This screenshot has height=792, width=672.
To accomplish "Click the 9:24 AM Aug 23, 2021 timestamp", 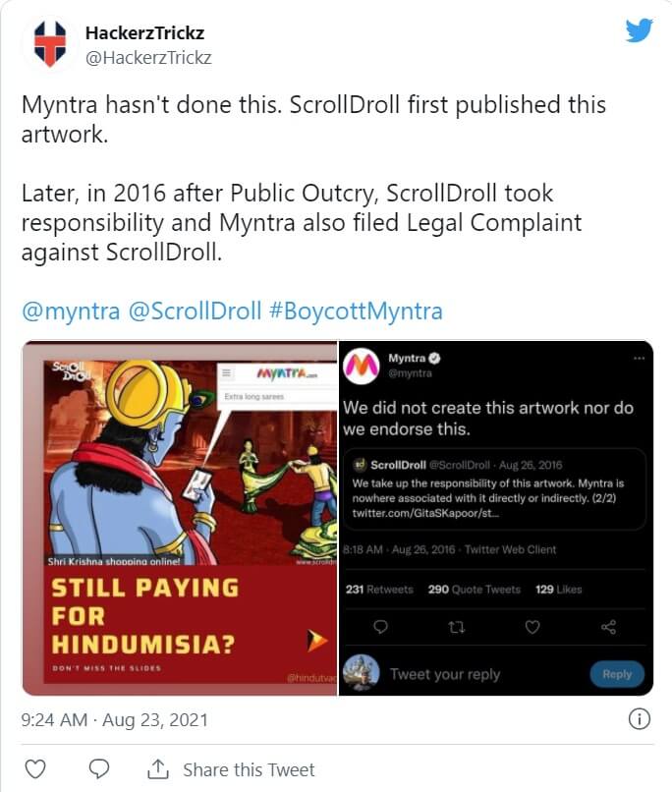I will [x=115, y=720].
